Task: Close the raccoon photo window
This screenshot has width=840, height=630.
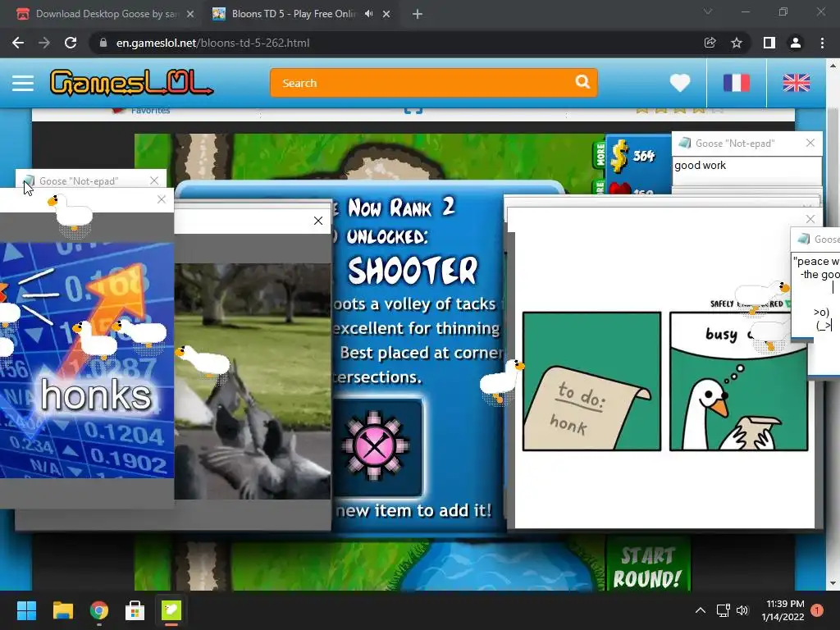Action: pos(318,221)
